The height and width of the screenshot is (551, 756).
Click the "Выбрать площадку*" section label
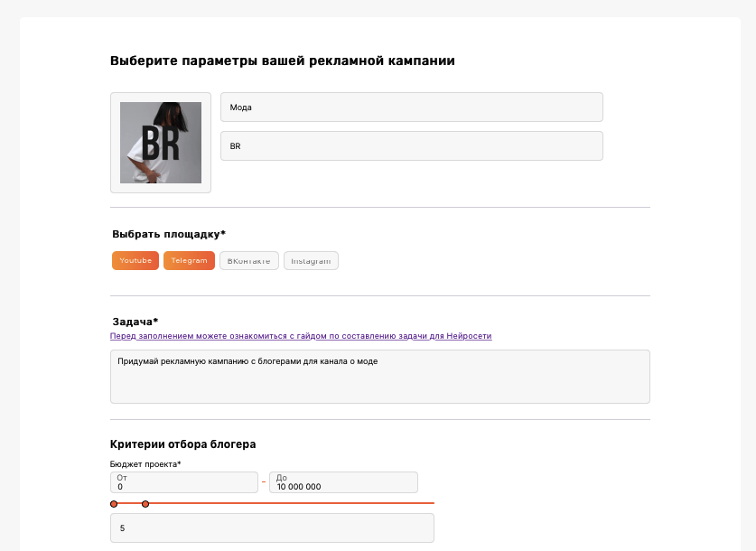169,234
